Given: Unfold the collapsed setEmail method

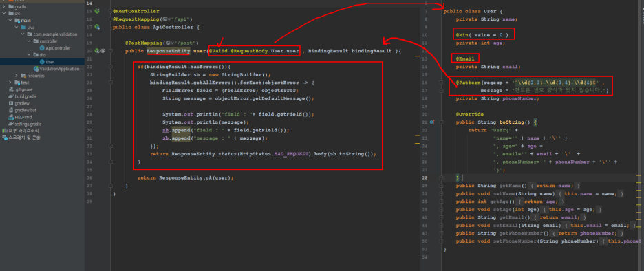Looking at the screenshot, I should coord(441,226).
